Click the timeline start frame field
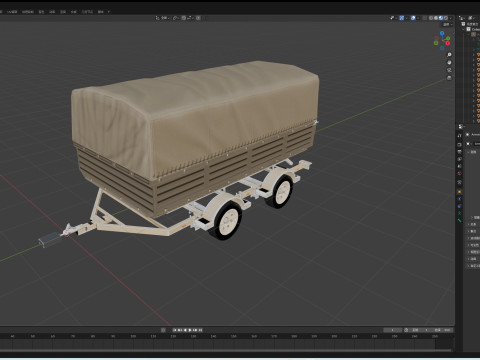 coord(421,330)
